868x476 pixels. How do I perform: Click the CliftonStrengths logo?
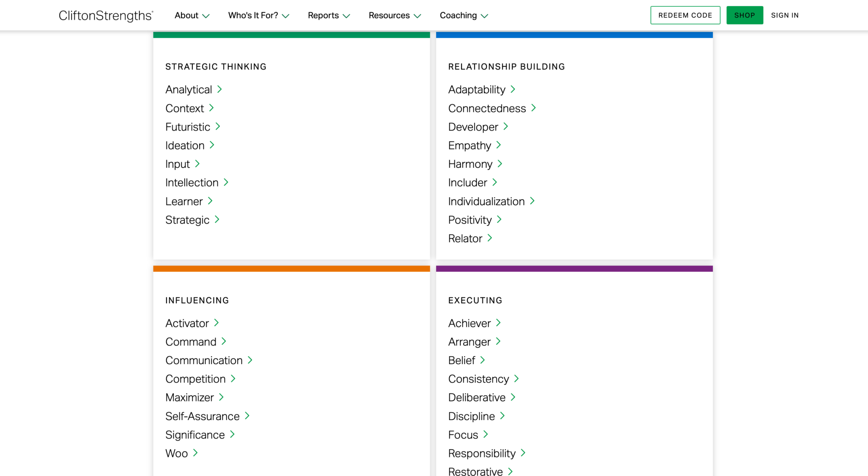(x=106, y=15)
